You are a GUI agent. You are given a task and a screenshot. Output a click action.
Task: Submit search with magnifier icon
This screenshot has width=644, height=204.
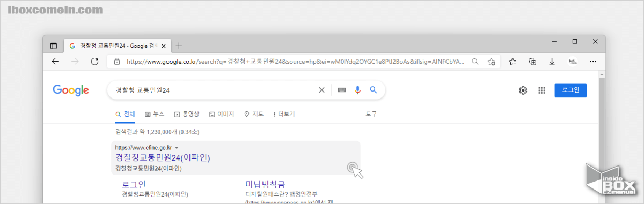click(374, 90)
